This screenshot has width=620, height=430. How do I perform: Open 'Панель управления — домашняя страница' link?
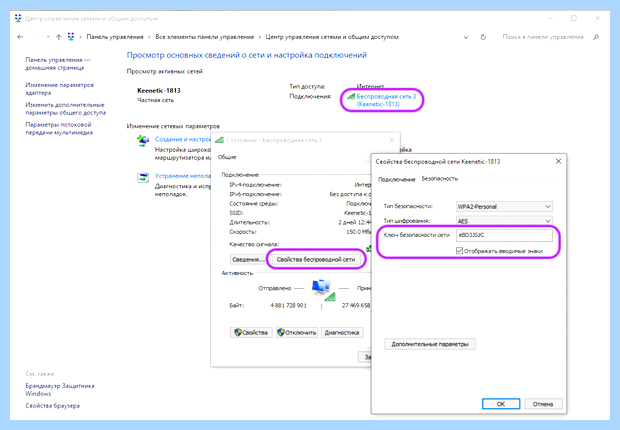(x=58, y=64)
